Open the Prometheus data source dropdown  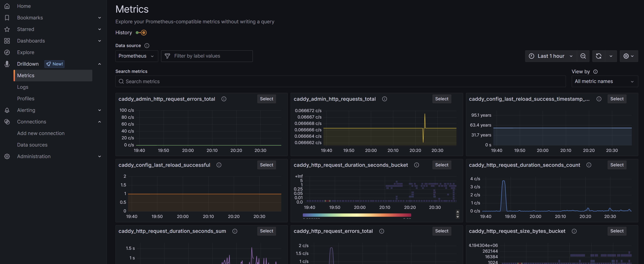coord(137,56)
